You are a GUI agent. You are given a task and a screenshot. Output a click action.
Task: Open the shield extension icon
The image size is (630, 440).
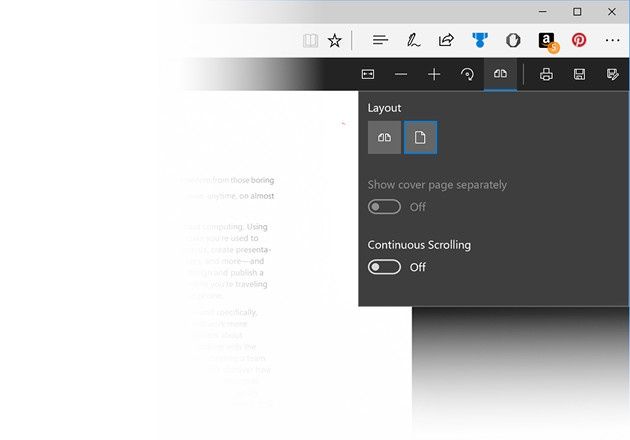click(x=513, y=40)
